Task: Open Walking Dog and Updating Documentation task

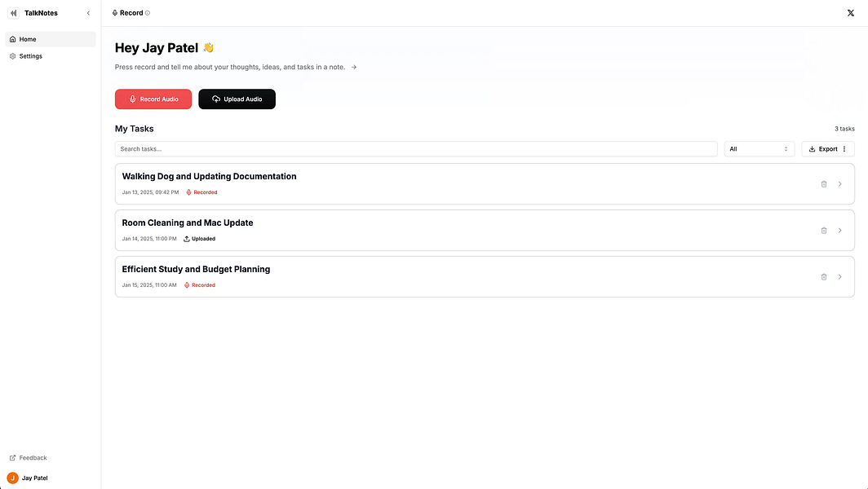Action: (485, 183)
